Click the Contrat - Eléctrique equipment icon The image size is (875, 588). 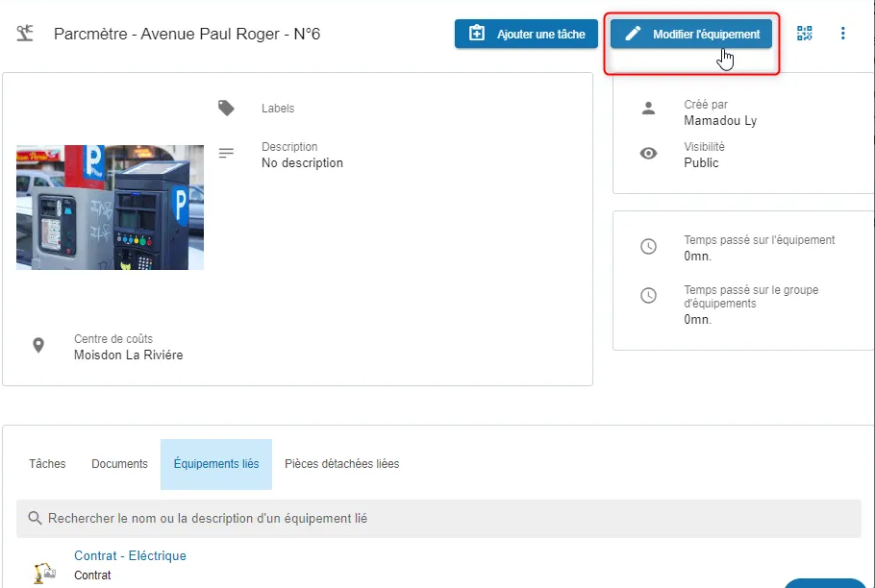[x=44, y=573]
